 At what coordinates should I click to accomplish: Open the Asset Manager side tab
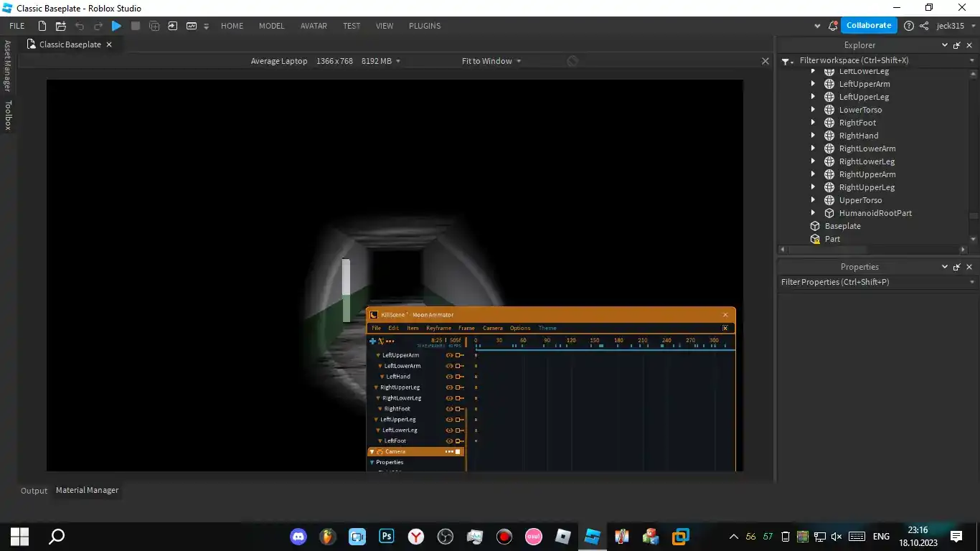(x=8, y=65)
